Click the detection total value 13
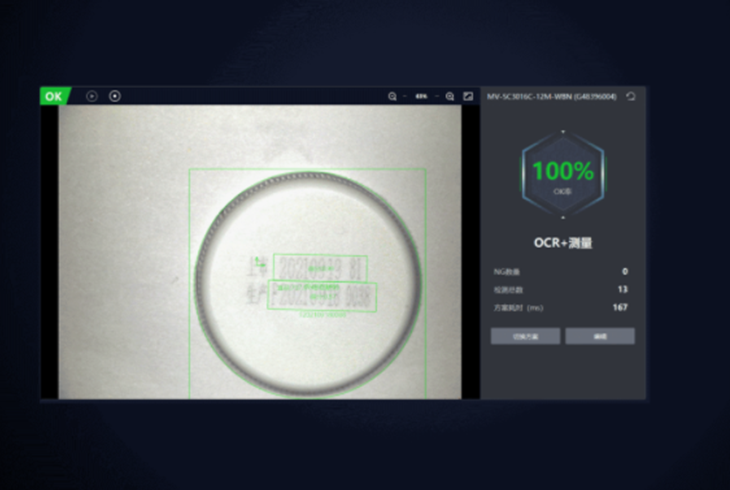The image size is (730, 490). [x=622, y=289]
